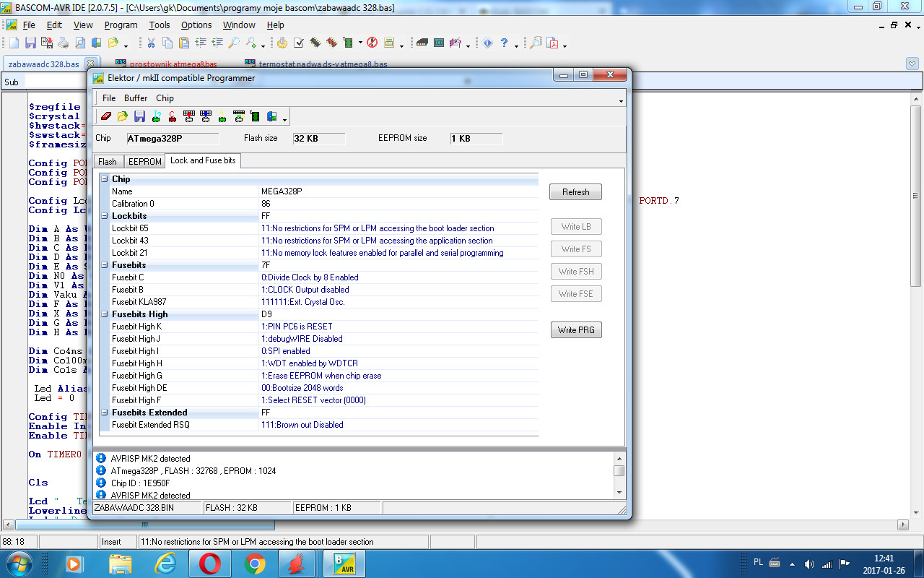Open the Program menu in BASCOM
The height and width of the screenshot is (578, 924).
121,25
